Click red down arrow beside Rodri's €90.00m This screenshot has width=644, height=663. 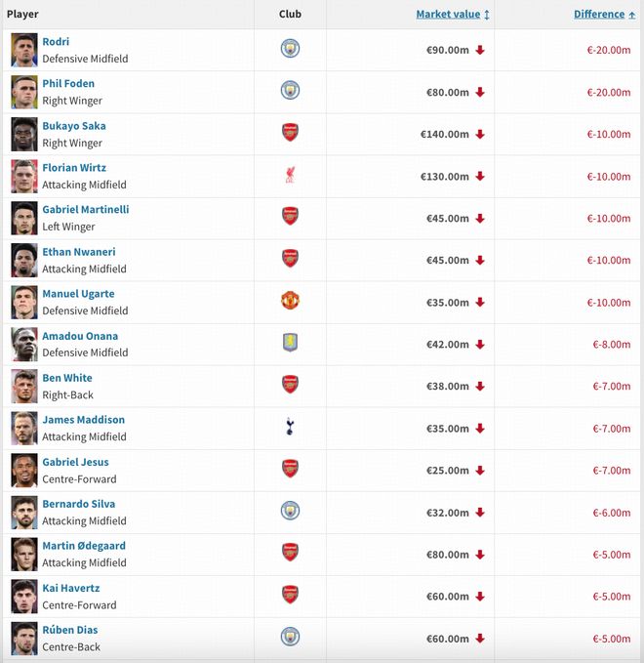click(x=480, y=51)
